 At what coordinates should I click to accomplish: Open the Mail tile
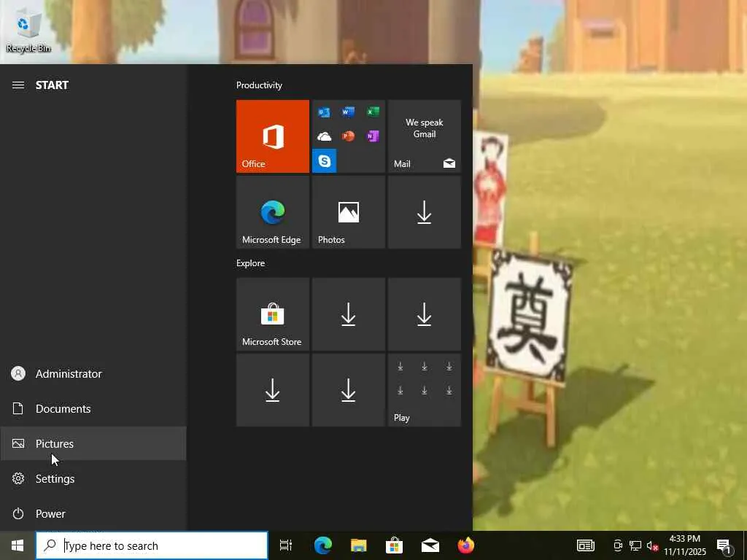[425, 136]
